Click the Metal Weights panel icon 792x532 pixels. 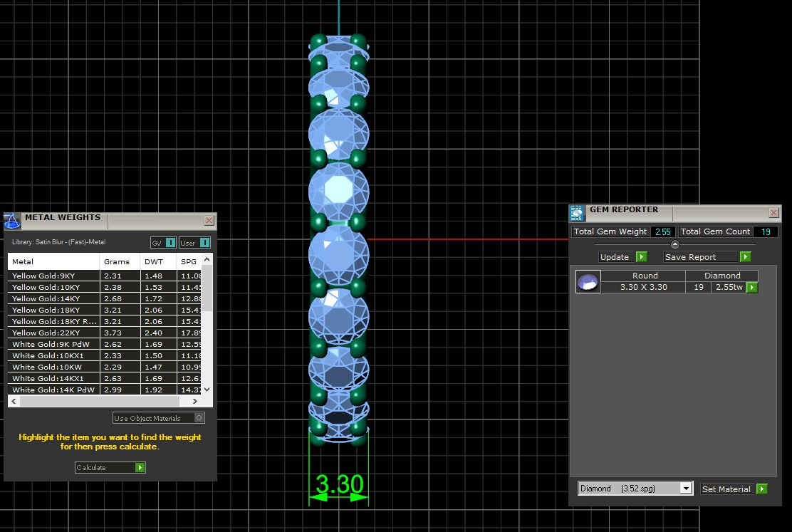[12, 221]
